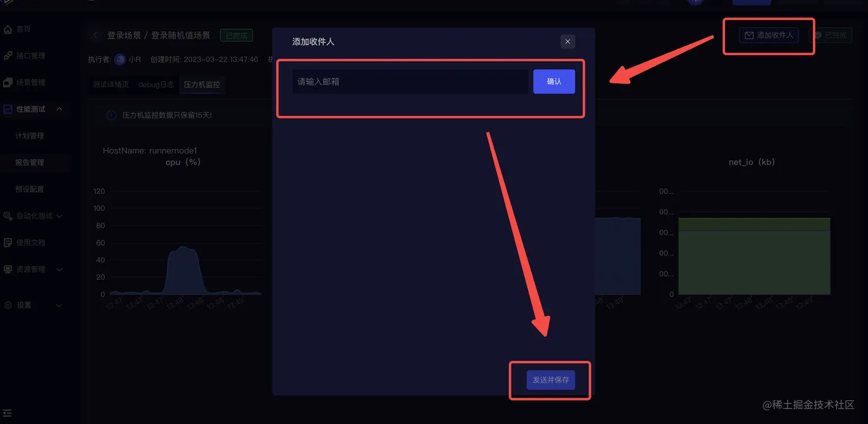This screenshot has height=424, width=868.
Task: Click the 请输入邮箱 email input field
Action: pos(410,82)
